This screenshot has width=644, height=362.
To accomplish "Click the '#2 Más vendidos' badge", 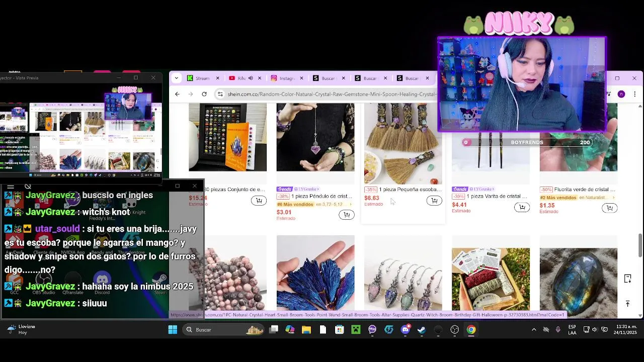I will (x=558, y=198).
